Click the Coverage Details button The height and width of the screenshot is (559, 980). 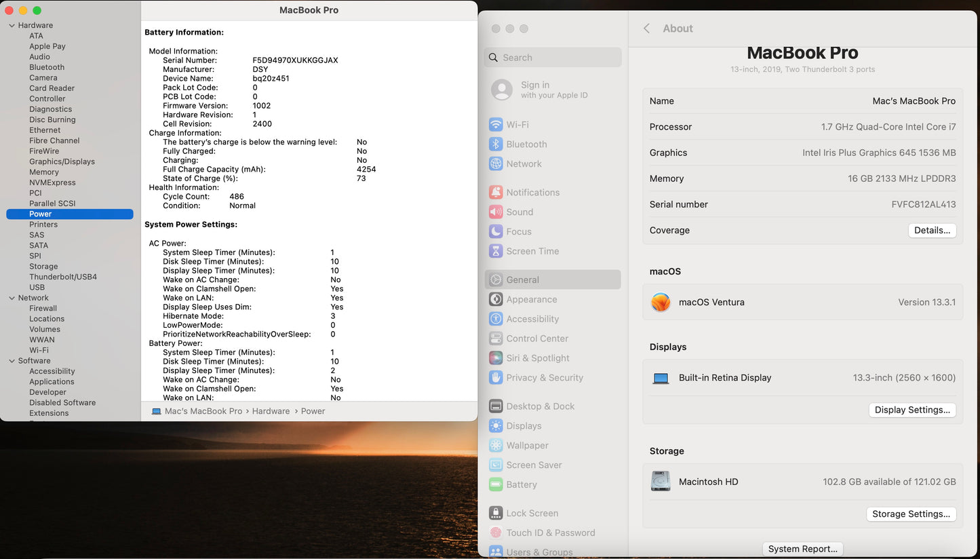pos(932,231)
